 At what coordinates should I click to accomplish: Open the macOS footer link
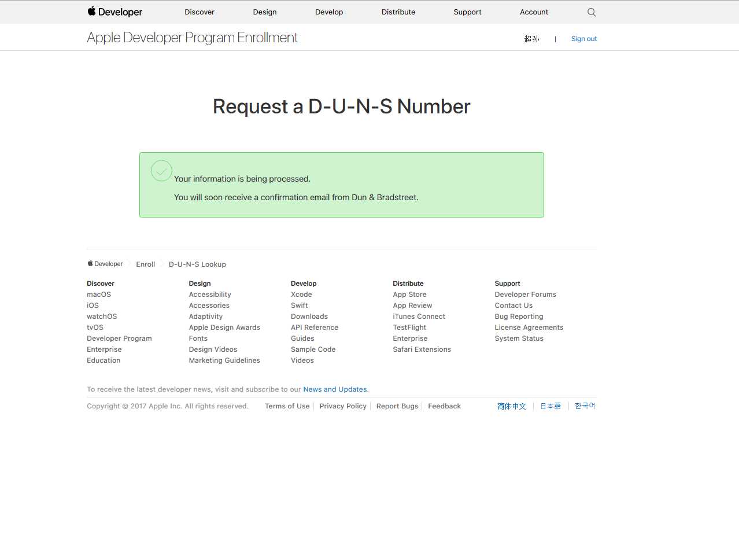tap(99, 294)
